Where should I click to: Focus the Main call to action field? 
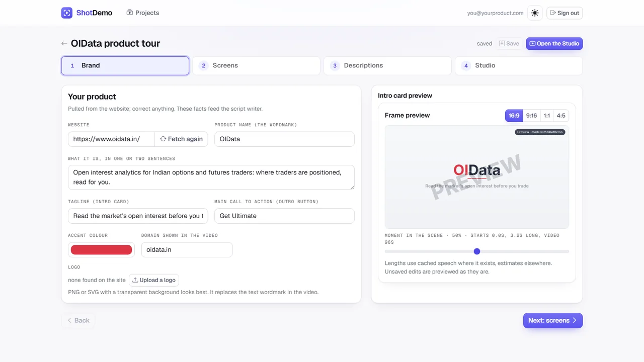(x=285, y=216)
